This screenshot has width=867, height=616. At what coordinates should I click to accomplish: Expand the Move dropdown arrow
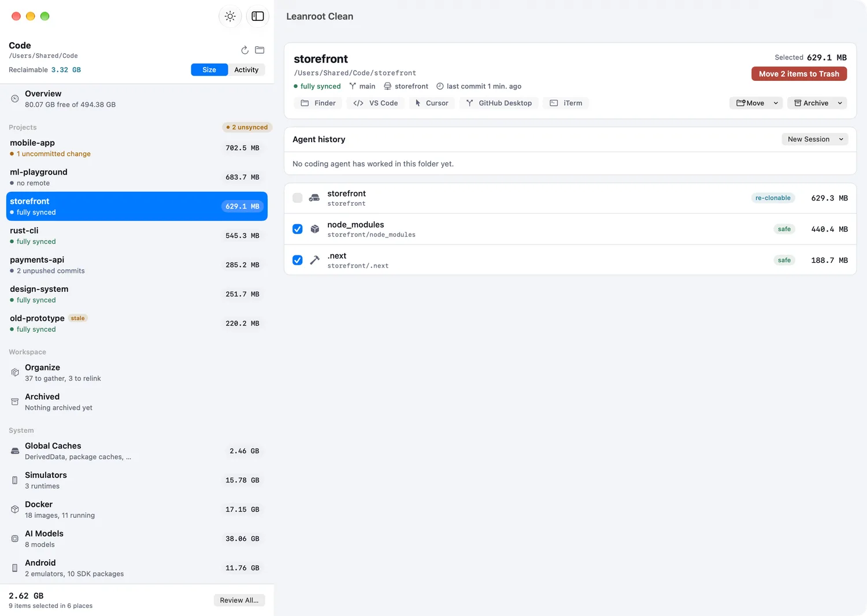point(776,103)
